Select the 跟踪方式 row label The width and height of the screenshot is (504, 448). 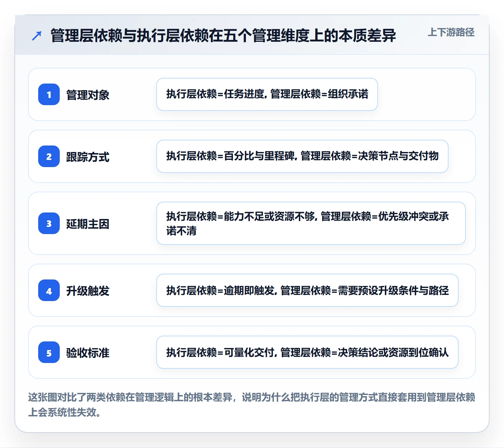pyautogui.click(x=88, y=157)
